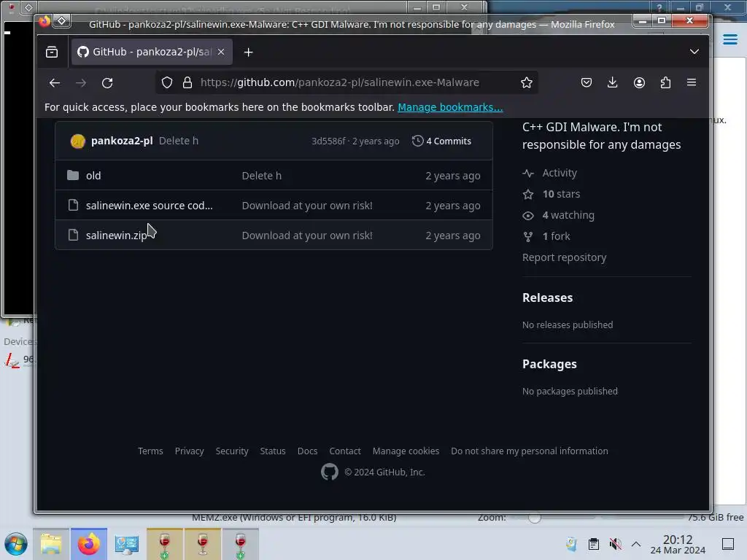747x560 pixels.
Task: Select the GitHub pankoza2-pl tab
Action: [152, 52]
